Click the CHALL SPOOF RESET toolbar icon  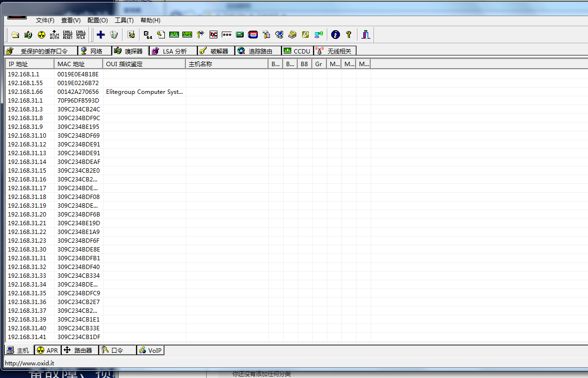pyautogui.click(x=68, y=35)
